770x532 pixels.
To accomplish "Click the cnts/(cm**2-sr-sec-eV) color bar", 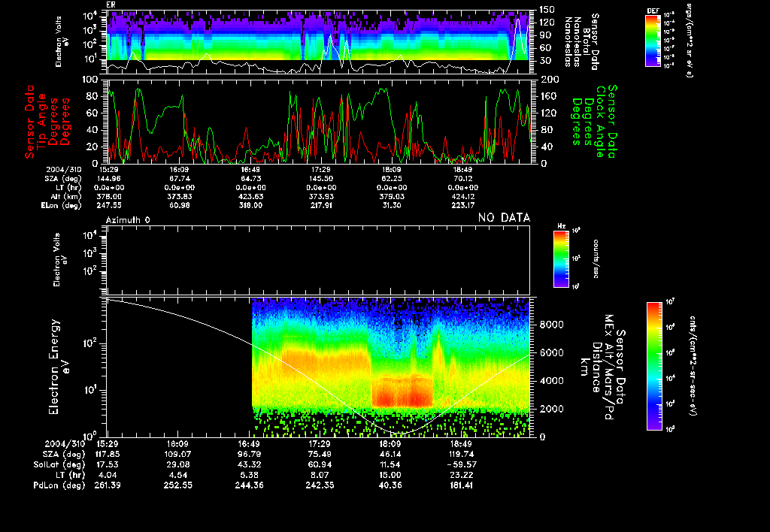I will tap(654, 366).
